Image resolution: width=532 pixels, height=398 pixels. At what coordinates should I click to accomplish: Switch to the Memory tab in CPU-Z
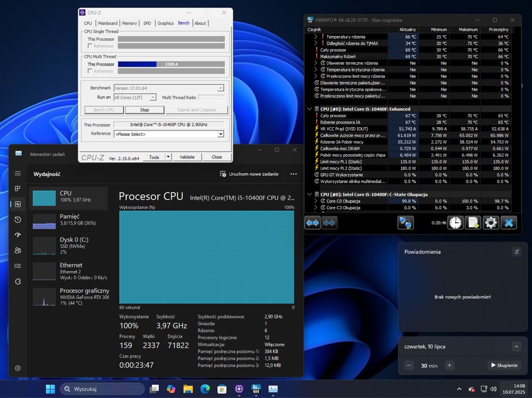(129, 23)
